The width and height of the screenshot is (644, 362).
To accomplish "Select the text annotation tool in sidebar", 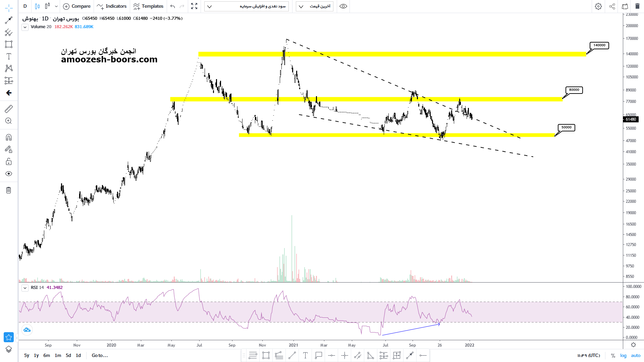I will point(9,56).
